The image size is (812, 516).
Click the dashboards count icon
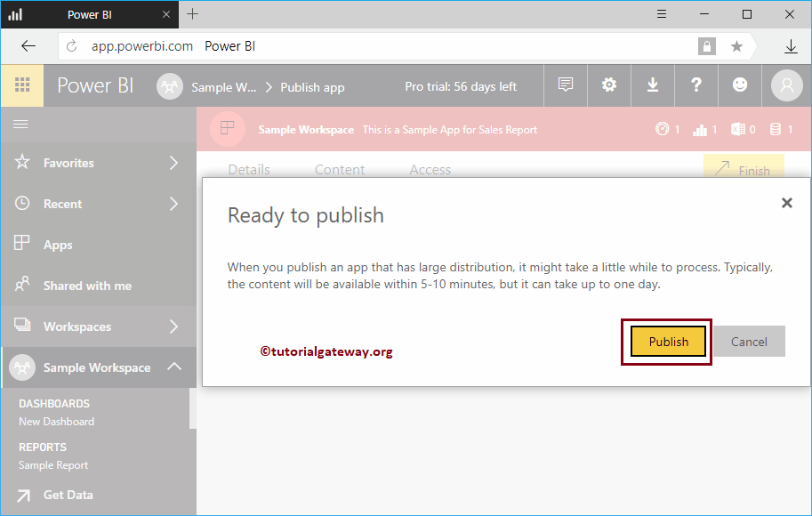coord(663,129)
